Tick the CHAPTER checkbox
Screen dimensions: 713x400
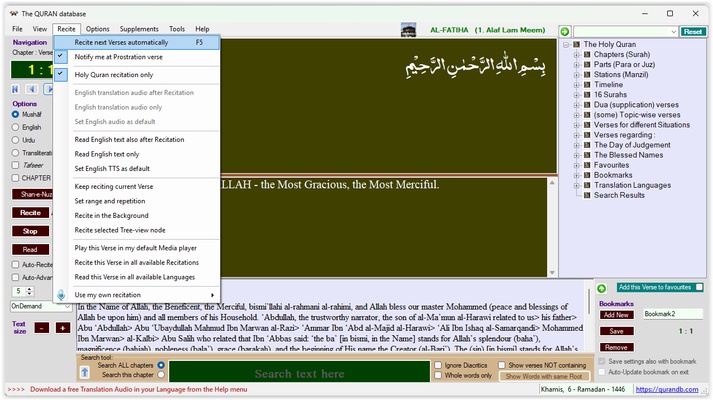pos(15,178)
